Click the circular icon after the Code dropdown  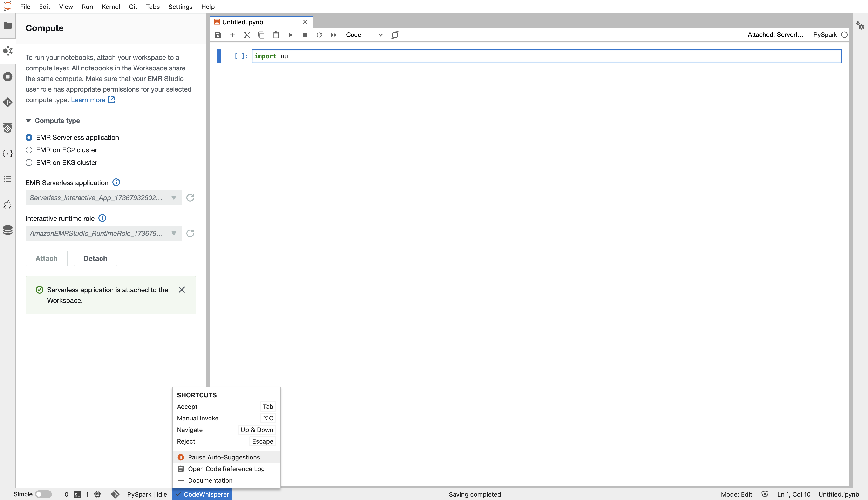point(395,35)
